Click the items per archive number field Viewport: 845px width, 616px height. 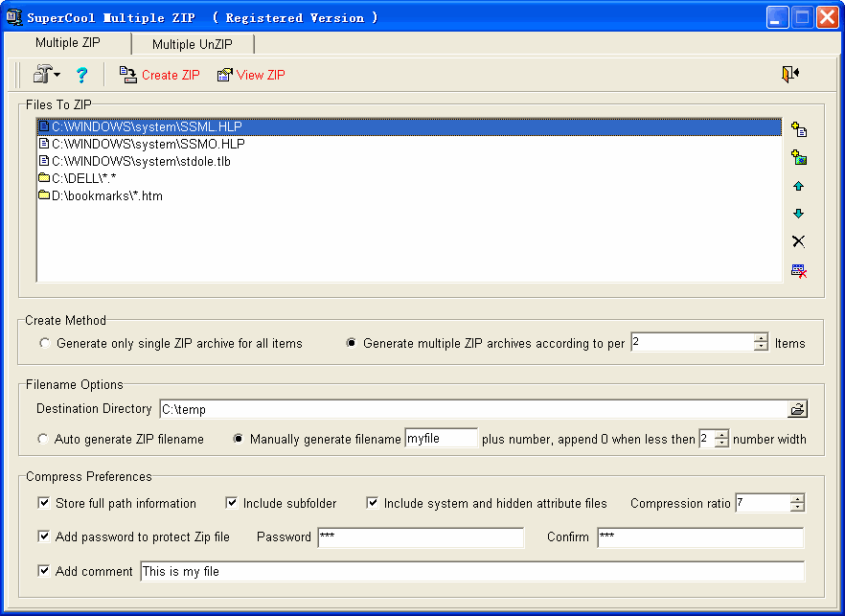pos(693,343)
